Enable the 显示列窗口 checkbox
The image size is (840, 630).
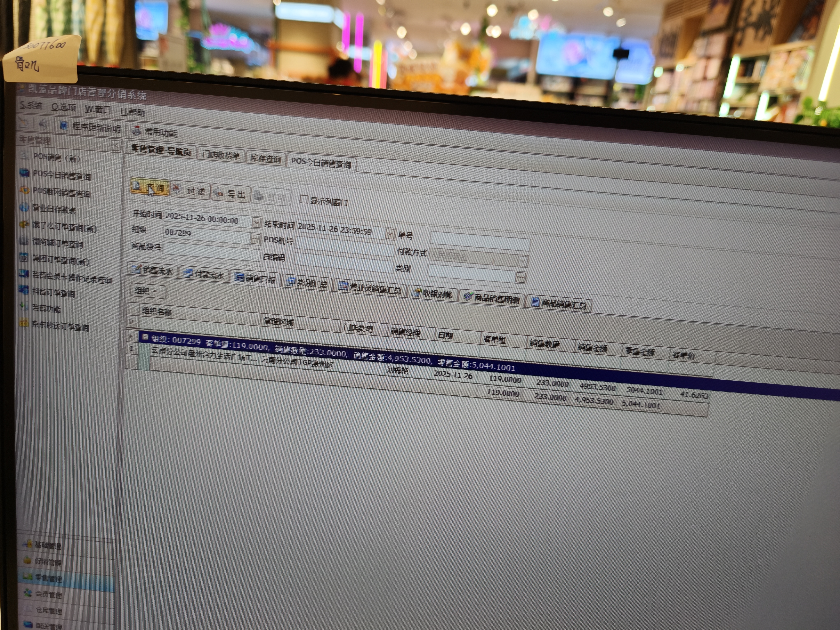[x=304, y=199]
